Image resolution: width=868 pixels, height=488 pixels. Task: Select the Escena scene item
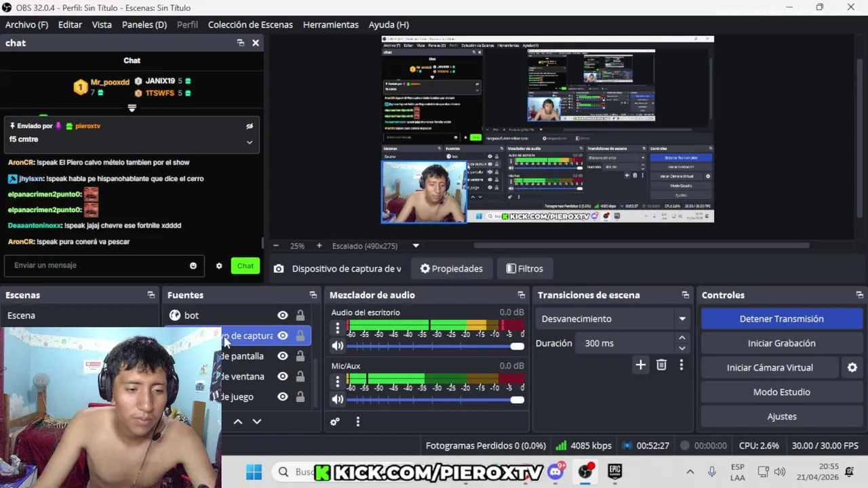point(80,315)
